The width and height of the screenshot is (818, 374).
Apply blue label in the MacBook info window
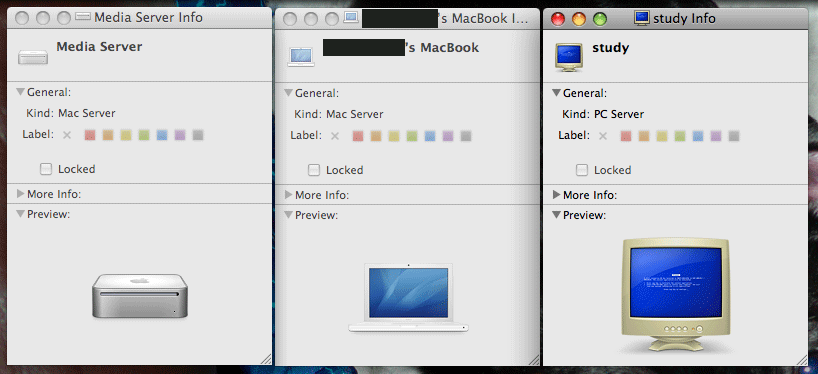(x=430, y=136)
